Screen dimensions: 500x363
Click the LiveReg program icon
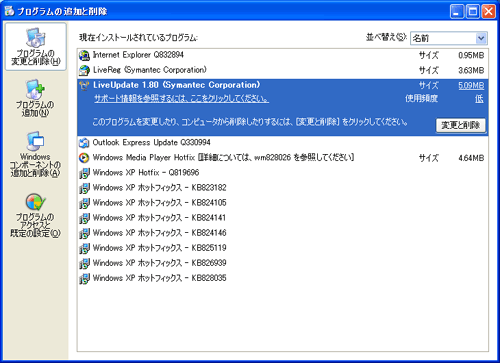(x=84, y=70)
